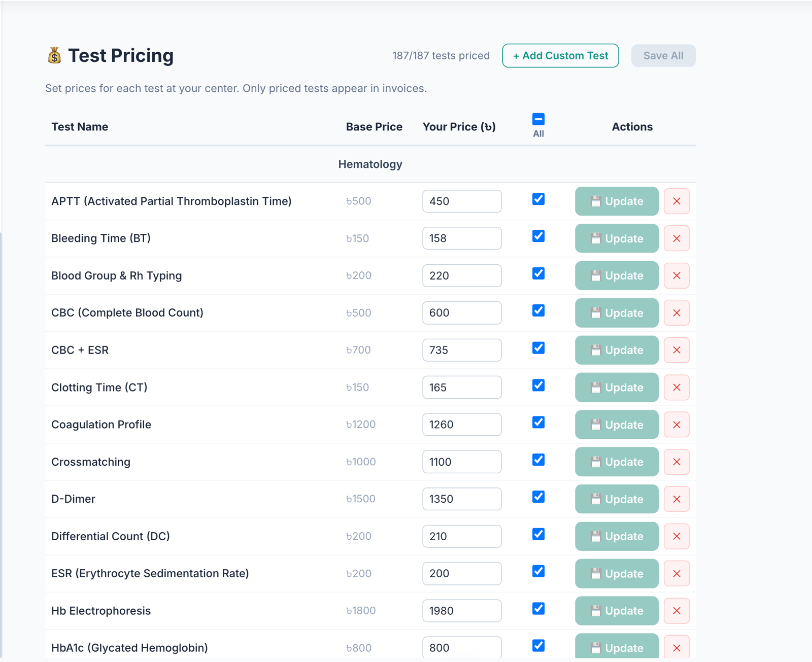Delete Blood Group & Rh Typing row
Viewport: 812px width, 662px height.
click(x=676, y=275)
